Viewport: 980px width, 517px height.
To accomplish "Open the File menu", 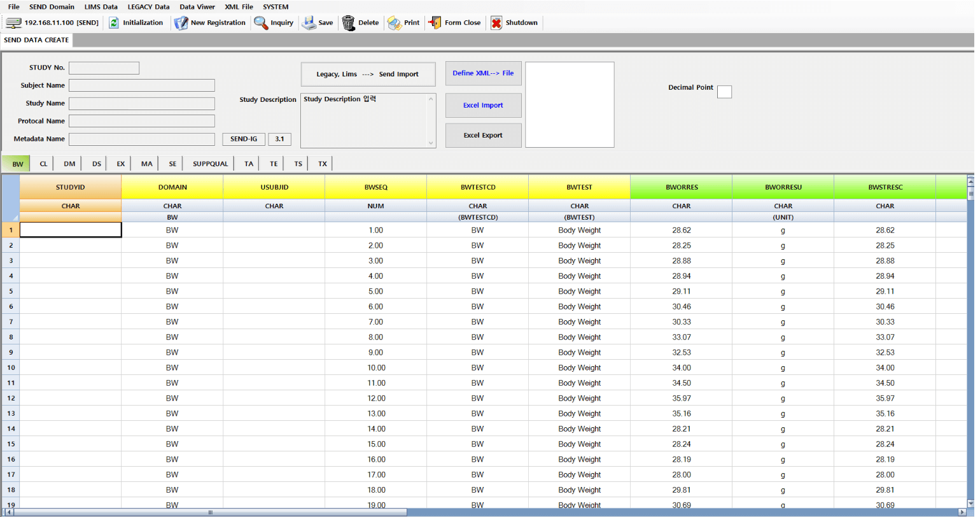I will [x=14, y=7].
